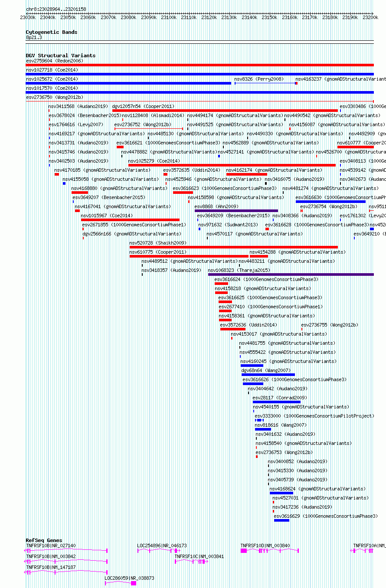Open TNFRSF10D|NM_003840 gene label
The height and width of the screenshot is (588, 386).
265,546
